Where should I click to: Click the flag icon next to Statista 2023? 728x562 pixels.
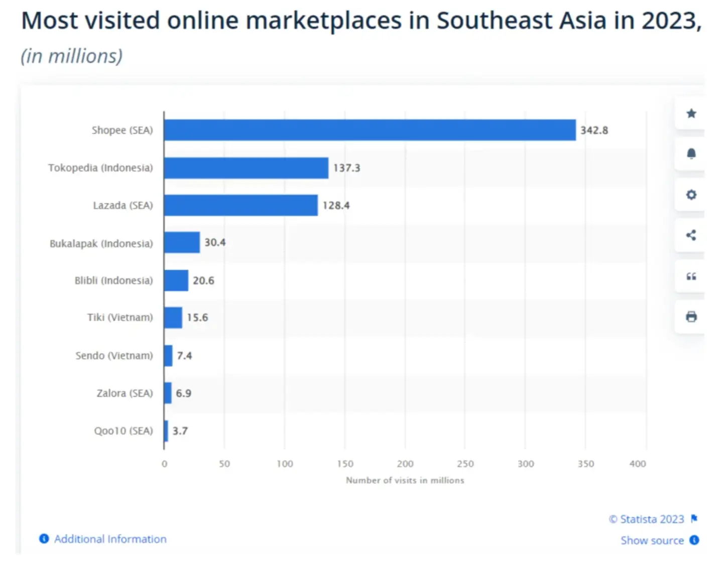point(693,518)
